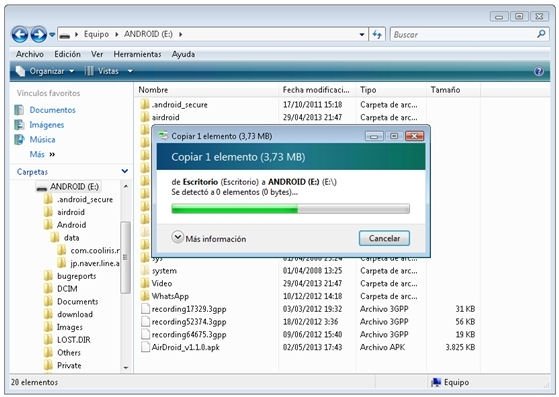This screenshot has width=559, height=397.
Task: Select airdroid folder in the tree
Action: click(71, 212)
